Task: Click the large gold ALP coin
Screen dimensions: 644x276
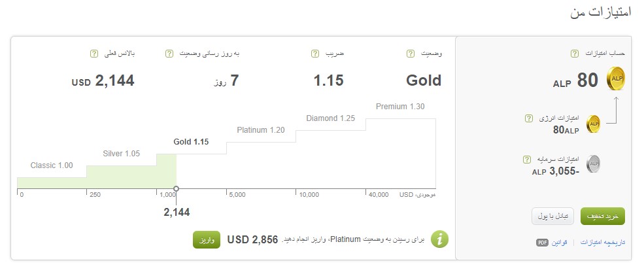Action: (616, 79)
